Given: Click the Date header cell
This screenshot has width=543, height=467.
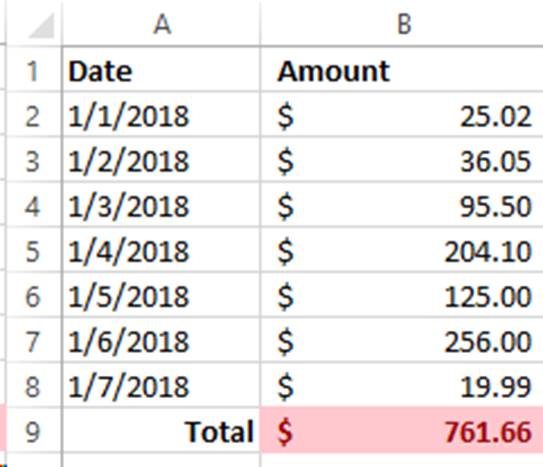Looking at the screenshot, I should click(x=161, y=69).
